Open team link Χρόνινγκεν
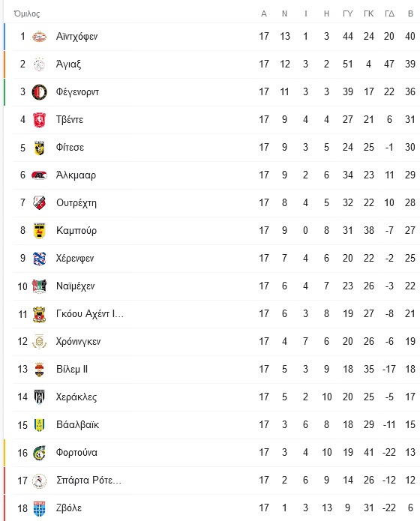Image resolution: width=420 pixels, height=521 pixels. [79, 342]
